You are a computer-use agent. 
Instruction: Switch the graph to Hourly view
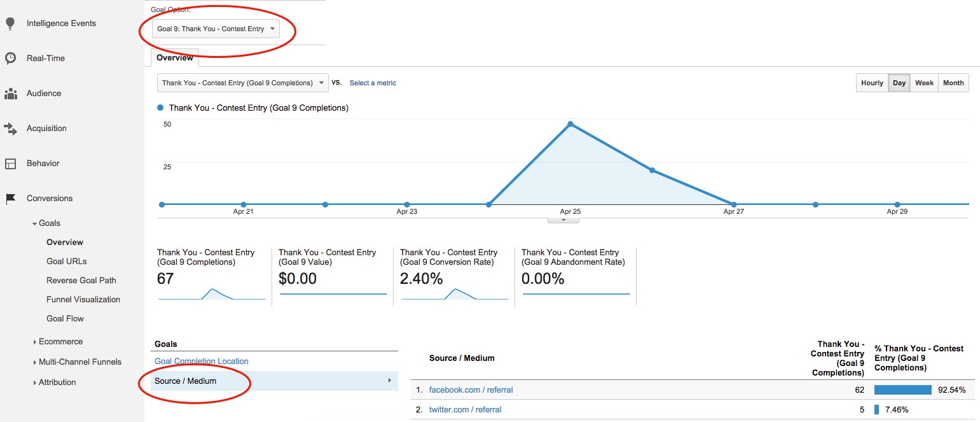871,82
